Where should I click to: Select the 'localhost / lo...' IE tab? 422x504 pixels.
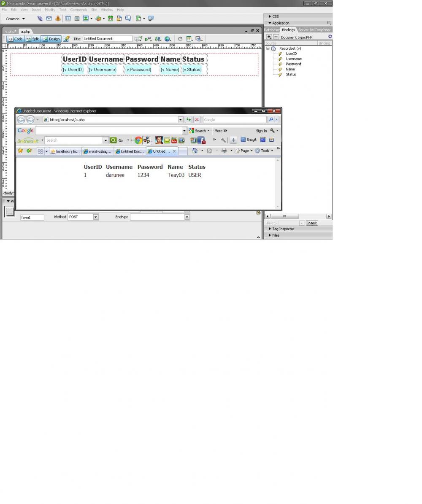(x=65, y=151)
